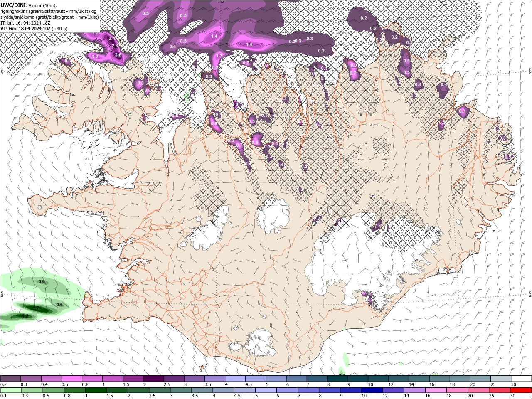The width and height of the screenshot is (532, 399).
Task: Click the dark teal 8 snowfall legend swatch
Action: click(x=337, y=379)
